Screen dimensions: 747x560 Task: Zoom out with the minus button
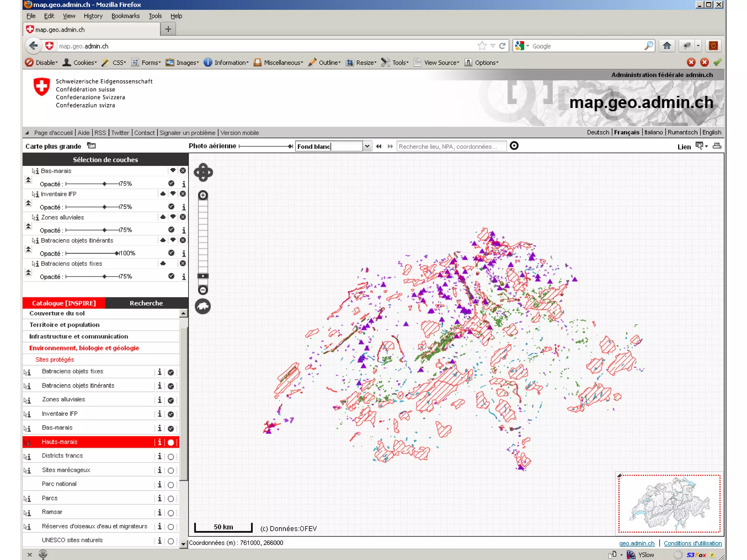203,290
